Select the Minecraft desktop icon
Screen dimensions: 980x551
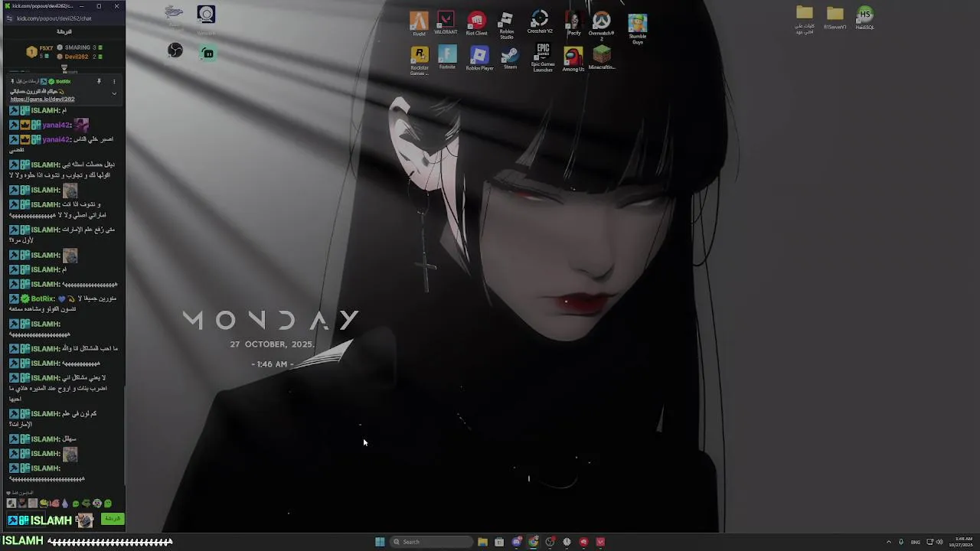[x=602, y=58]
